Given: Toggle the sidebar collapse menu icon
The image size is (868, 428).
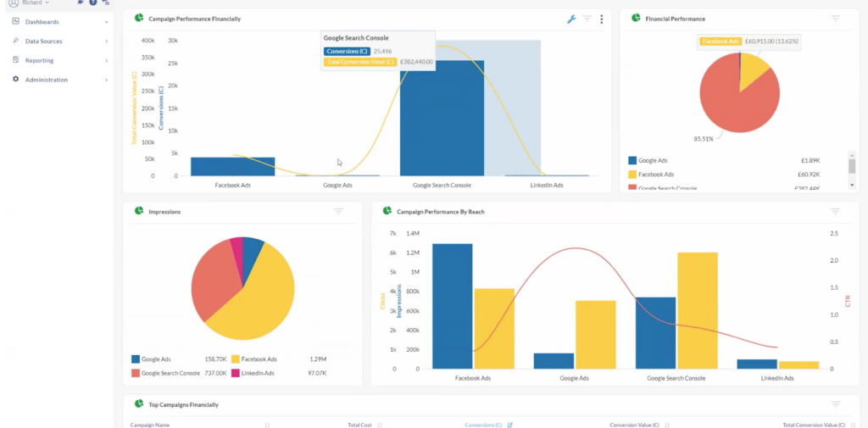Looking at the screenshot, I should tap(105, 3).
